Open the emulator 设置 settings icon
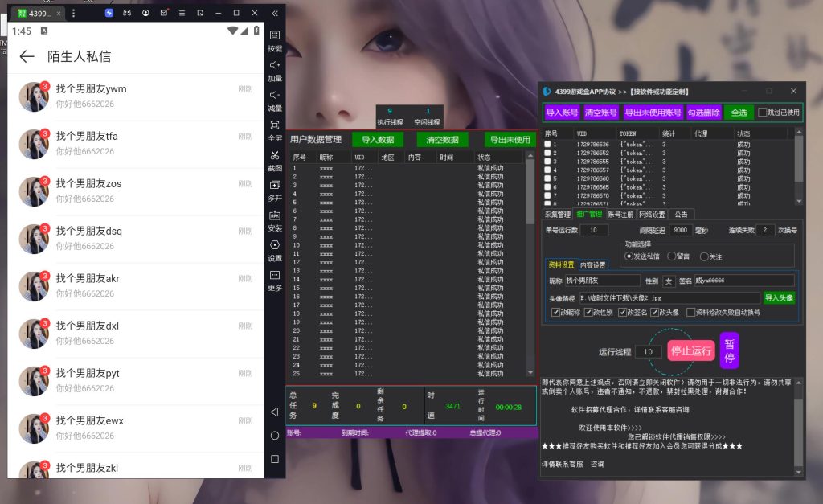The image size is (823, 504). [275, 251]
